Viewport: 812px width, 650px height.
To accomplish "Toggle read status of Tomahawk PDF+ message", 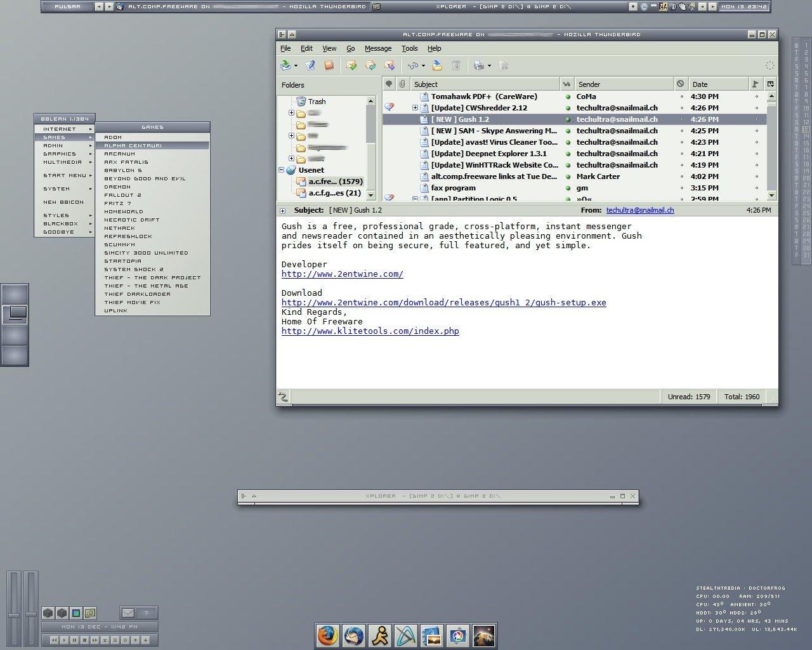I will click(x=568, y=96).
